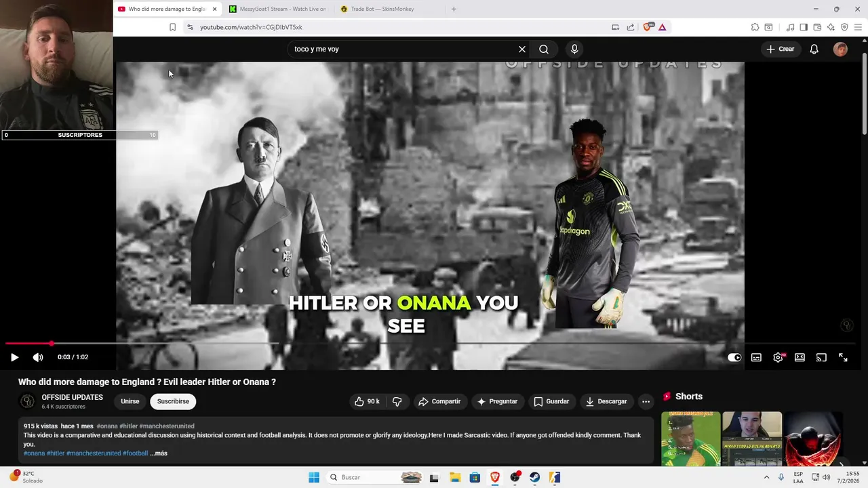
Task: Open the Brave Wallet icon
Action: [x=817, y=27]
